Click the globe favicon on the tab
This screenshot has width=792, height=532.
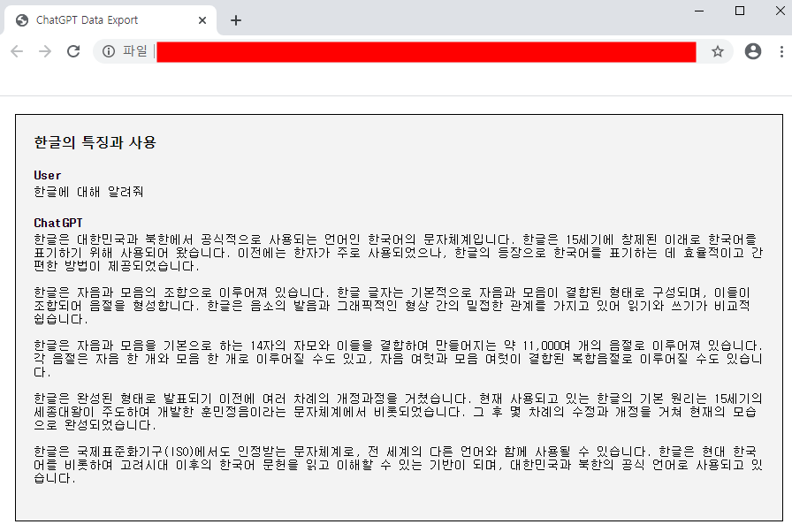22,20
